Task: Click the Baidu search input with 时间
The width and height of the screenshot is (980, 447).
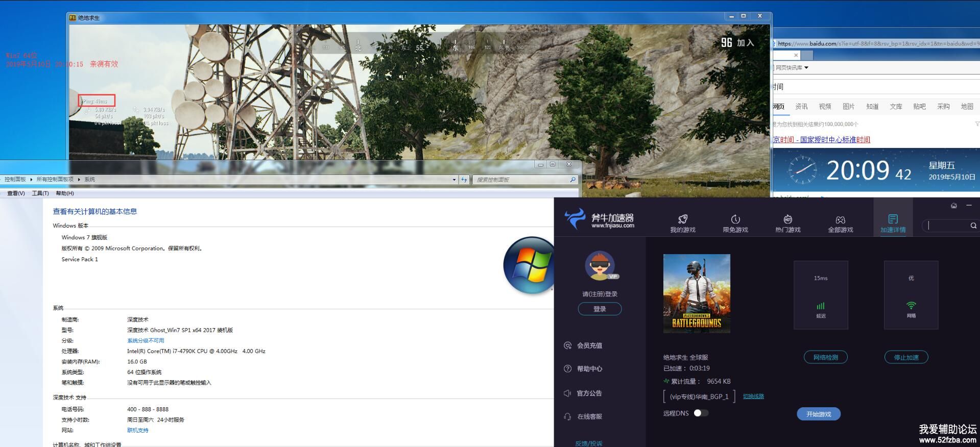Action: 875,87
